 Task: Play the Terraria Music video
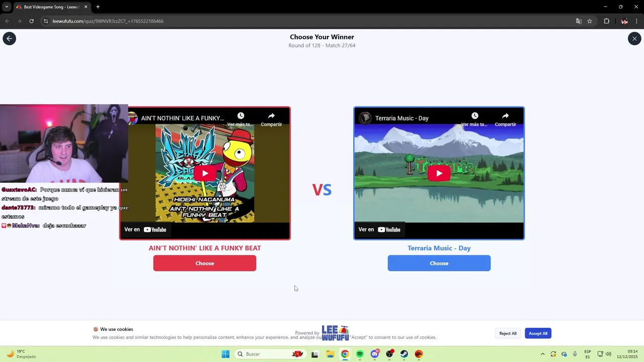(x=439, y=173)
